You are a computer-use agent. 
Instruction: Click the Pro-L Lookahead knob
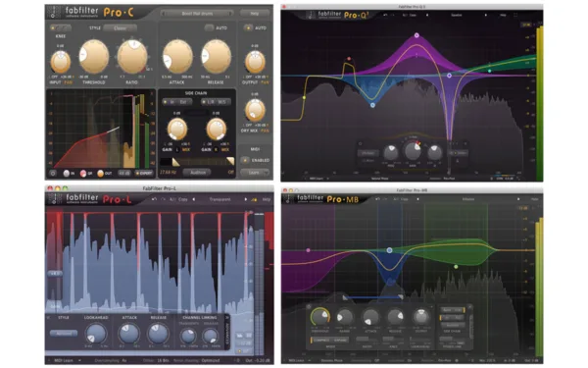[96, 333]
